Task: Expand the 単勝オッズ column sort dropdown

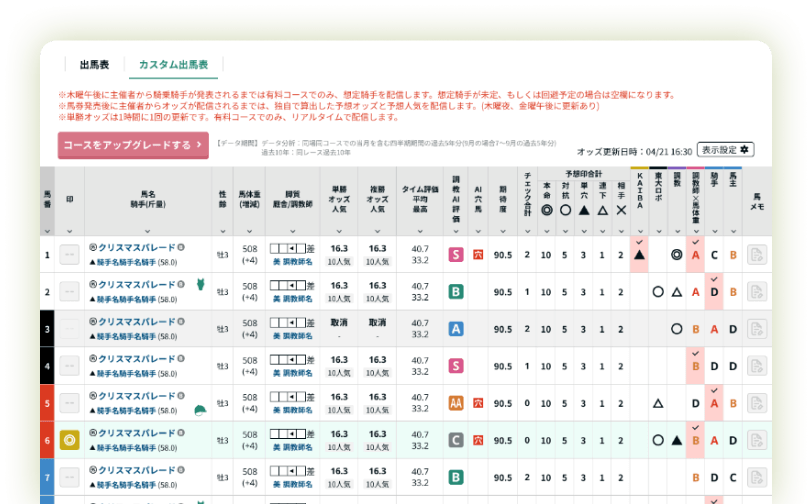Action: 339,231
